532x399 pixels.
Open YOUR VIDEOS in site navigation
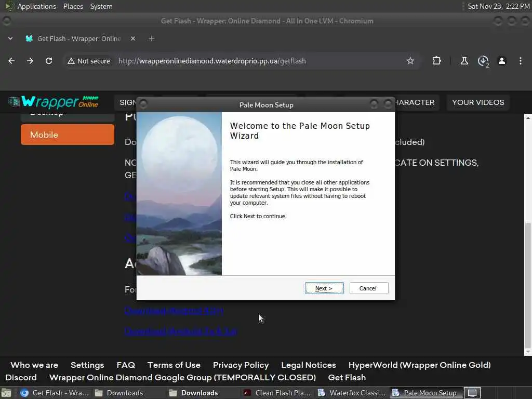pyautogui.click(x=478, y=102)
